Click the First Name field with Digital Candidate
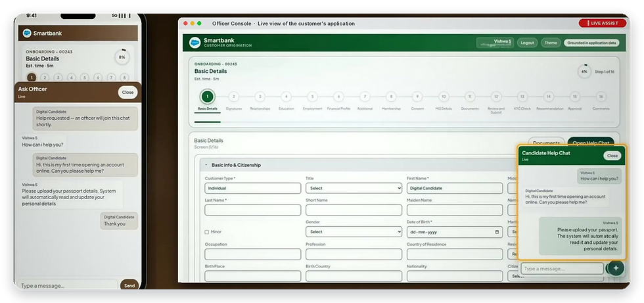644x303 pixels. 455,188
